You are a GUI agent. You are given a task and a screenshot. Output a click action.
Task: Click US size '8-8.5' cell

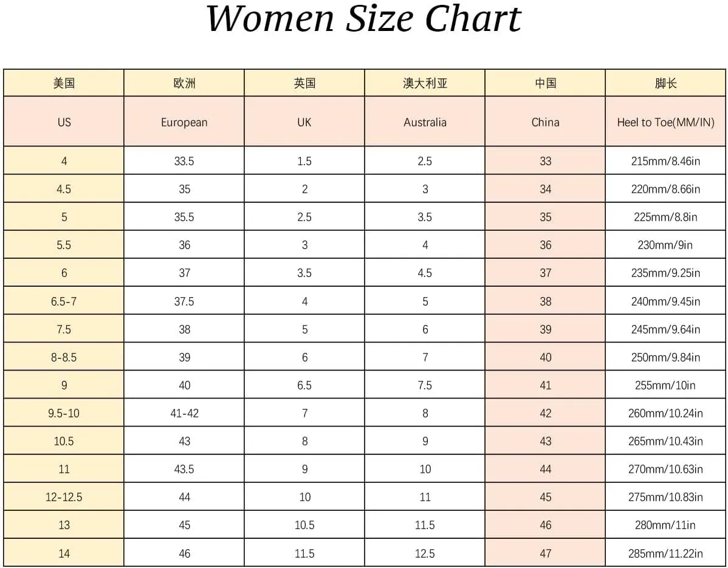64,357
